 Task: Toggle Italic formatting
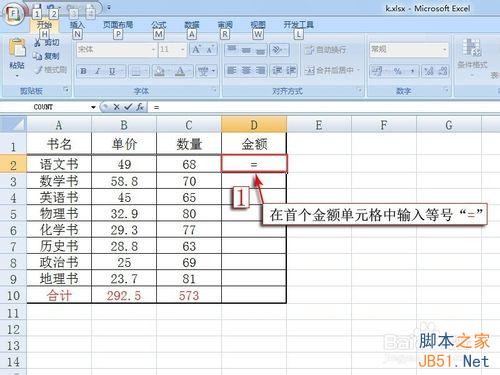click(x=98, y=71)
